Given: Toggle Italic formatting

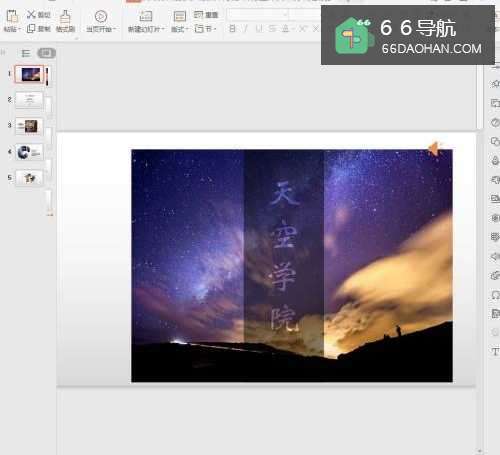Looking at the screenshot, I should click(x=246, y=29).
